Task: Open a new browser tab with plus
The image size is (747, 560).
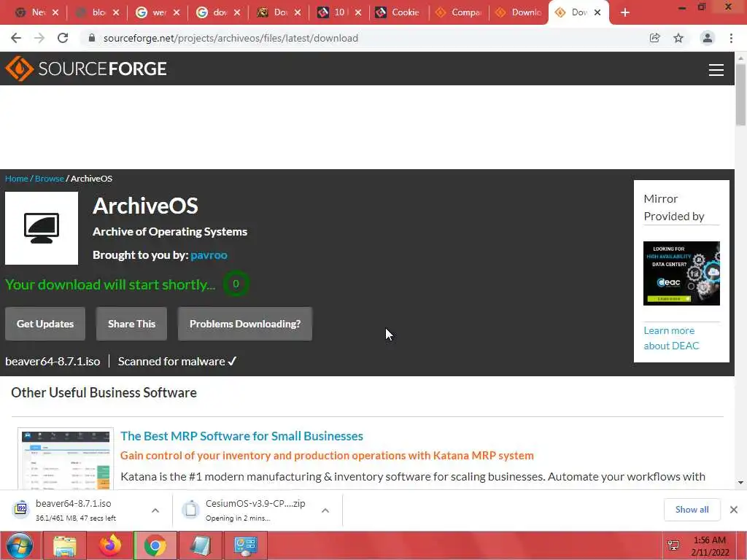Action: (x=625, y=13)
